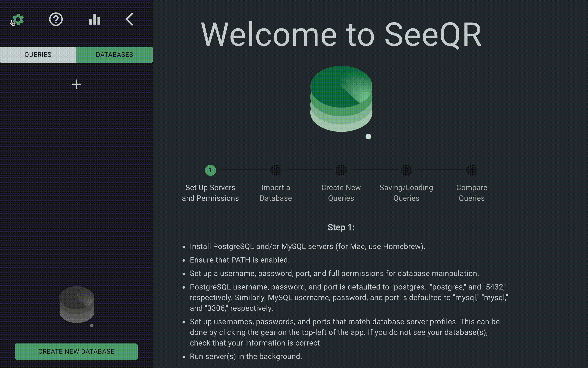Click the Saving/Loading Queries step label
This screenshot has height=368, width=588.
(406, 193)
